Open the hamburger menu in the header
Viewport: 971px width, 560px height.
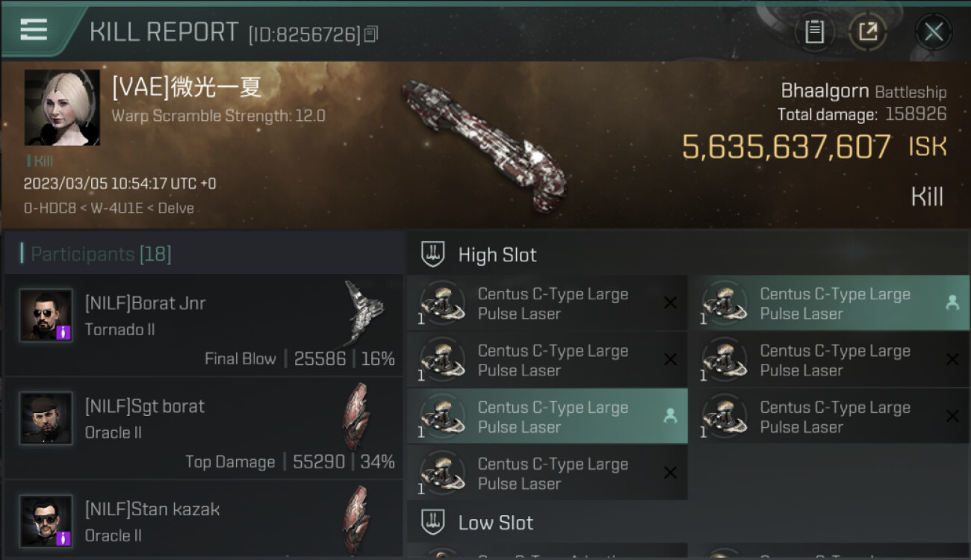coord(34,29)
